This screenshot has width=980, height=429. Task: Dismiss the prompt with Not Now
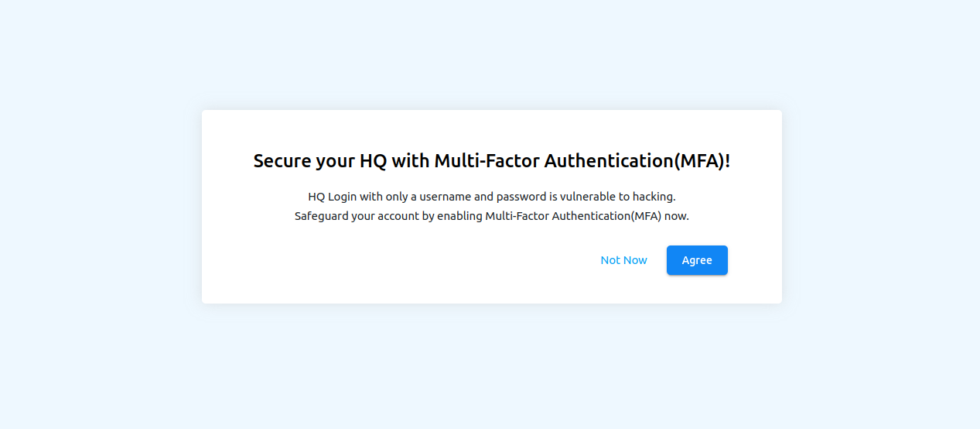(x=623, y=260)
